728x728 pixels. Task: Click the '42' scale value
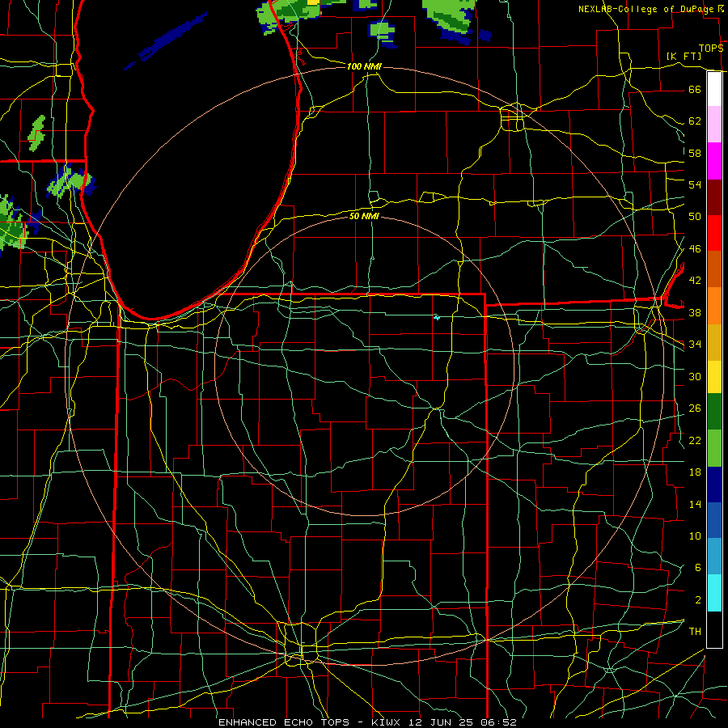point(695,281)
